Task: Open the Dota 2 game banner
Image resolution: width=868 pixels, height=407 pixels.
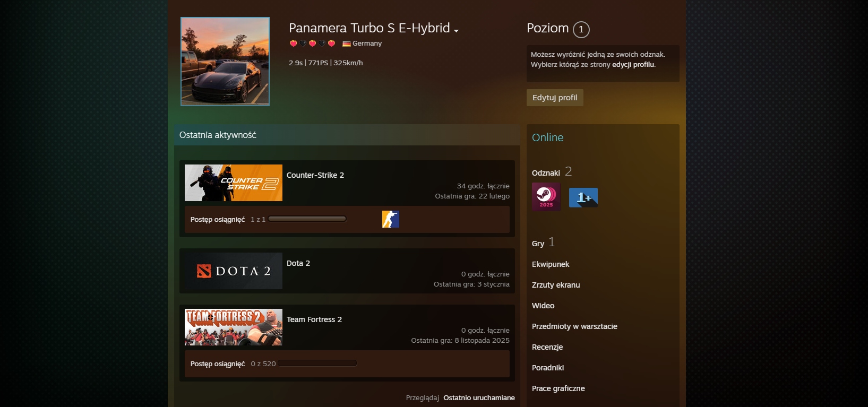Action: 234,271
